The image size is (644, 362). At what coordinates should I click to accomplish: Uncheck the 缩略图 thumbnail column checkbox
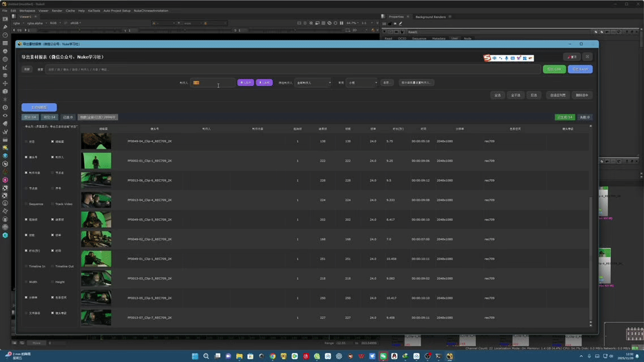[53, 141]
